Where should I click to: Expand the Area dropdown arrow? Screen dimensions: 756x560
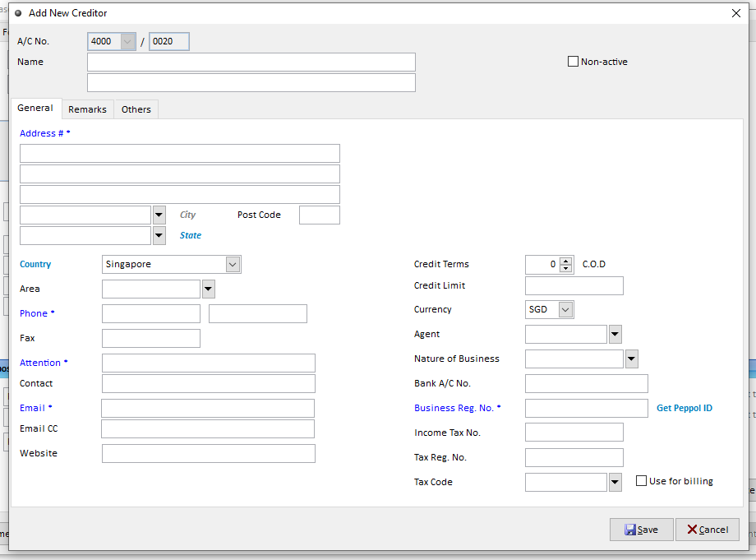(x=208, y=289)
